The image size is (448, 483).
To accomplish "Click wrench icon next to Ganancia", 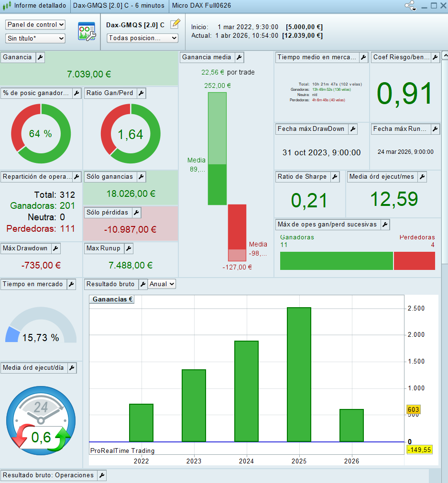I will click(x=40, y=57).
